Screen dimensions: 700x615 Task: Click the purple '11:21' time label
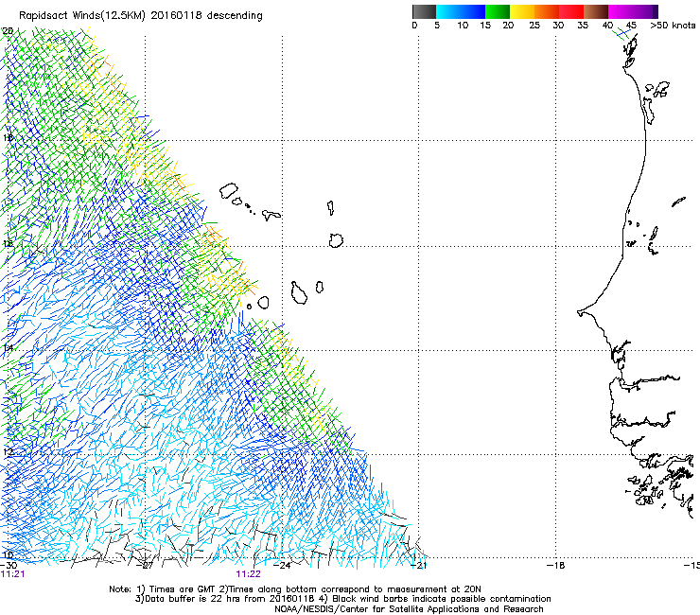click(12, 574)
